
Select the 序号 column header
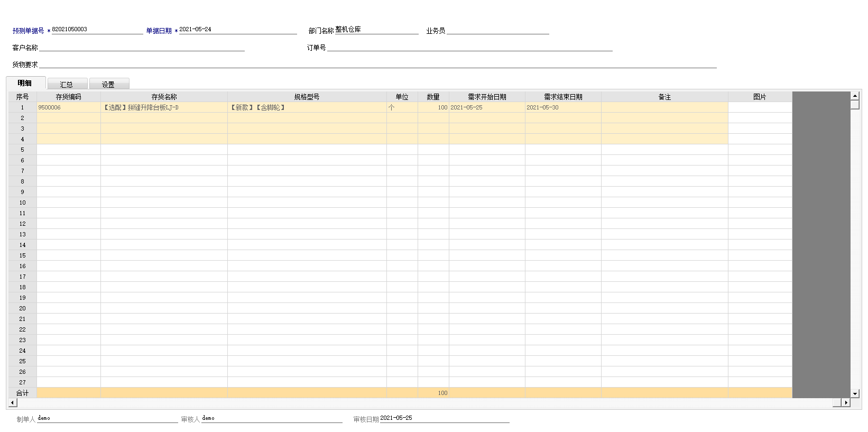(23, 97)
